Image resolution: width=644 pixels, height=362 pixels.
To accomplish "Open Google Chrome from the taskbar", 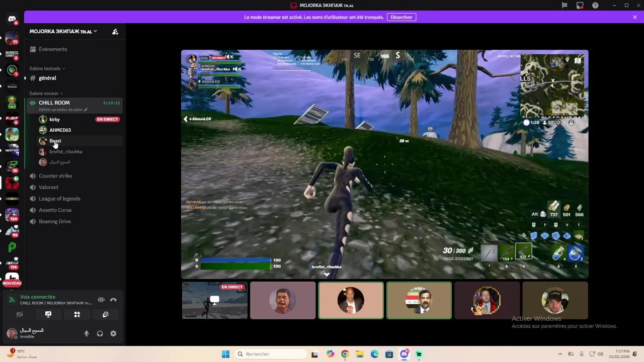I will click(345, 354).
